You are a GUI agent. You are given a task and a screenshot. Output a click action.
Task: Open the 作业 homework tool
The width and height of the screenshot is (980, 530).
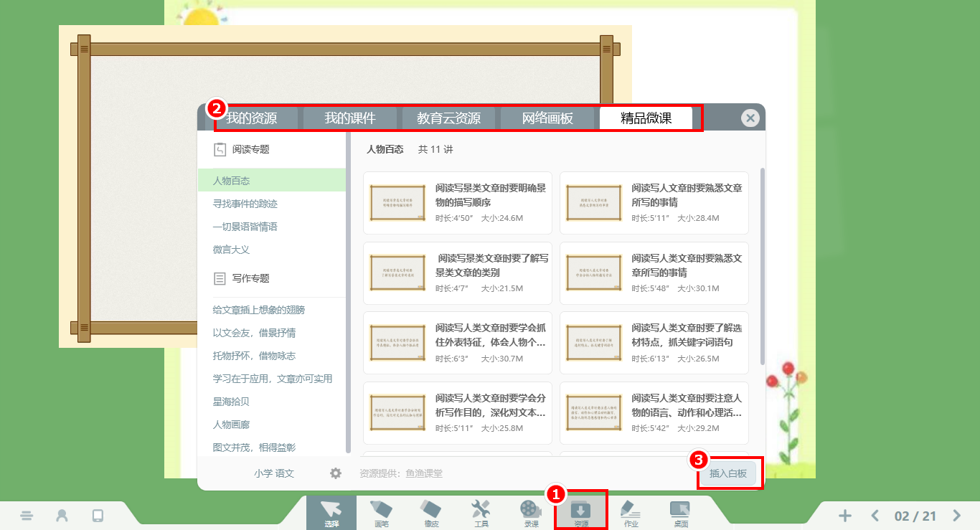point(631,513)
